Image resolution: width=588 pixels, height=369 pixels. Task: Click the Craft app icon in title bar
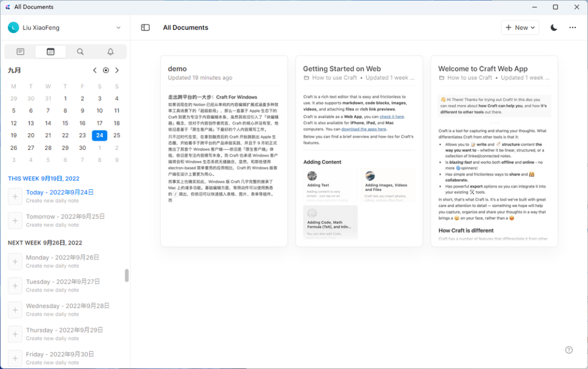click(x=8, y=7)
